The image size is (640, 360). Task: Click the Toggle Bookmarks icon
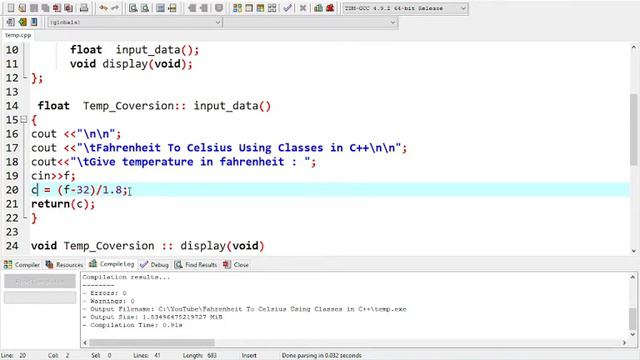point(22,22)
